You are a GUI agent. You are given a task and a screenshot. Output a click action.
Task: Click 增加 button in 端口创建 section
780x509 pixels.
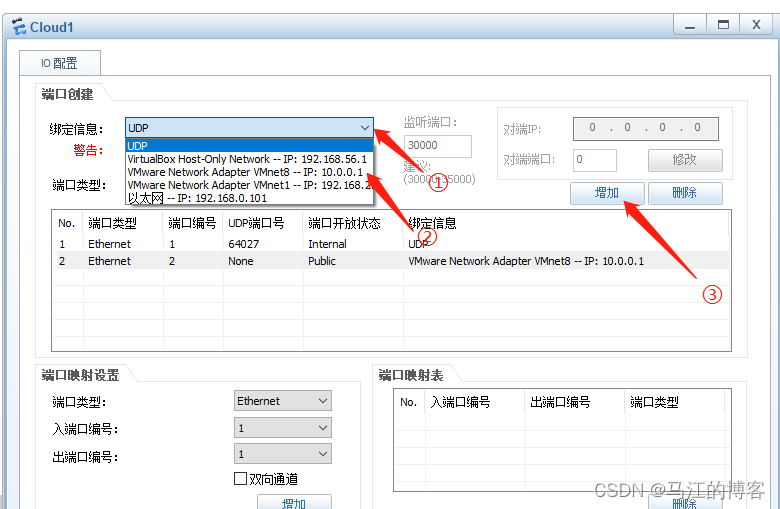click(x=607, y=193)
